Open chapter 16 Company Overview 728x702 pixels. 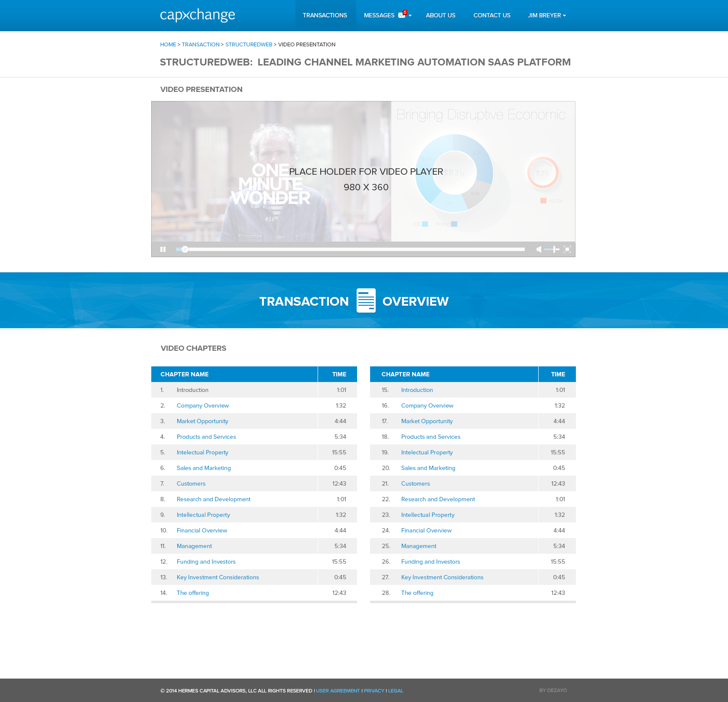tap(427, 405)
